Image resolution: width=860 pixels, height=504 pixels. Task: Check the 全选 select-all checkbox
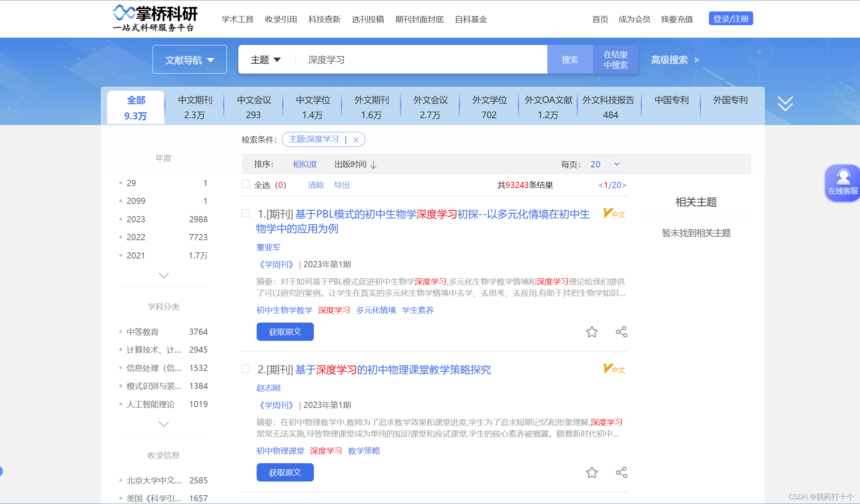(246, 185)
